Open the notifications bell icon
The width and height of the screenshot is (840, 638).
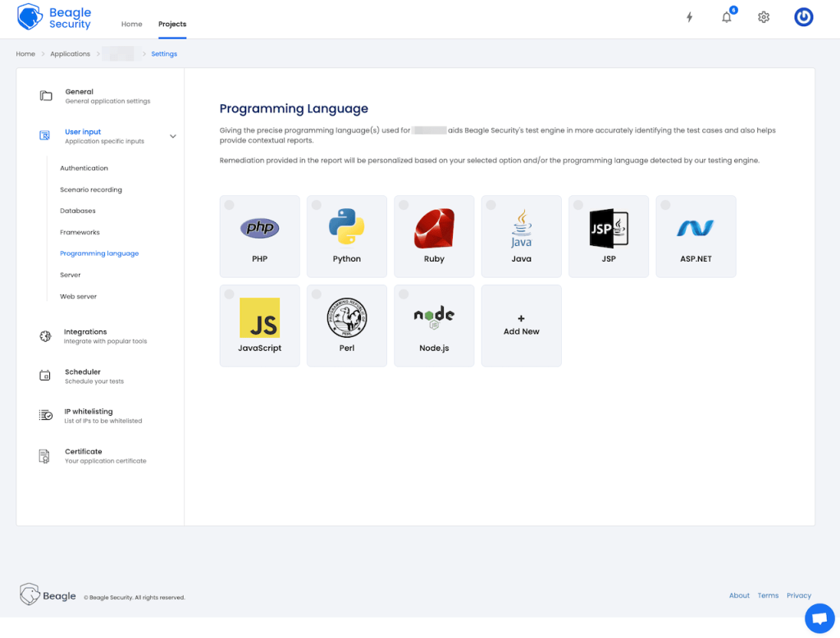point(727,17)
